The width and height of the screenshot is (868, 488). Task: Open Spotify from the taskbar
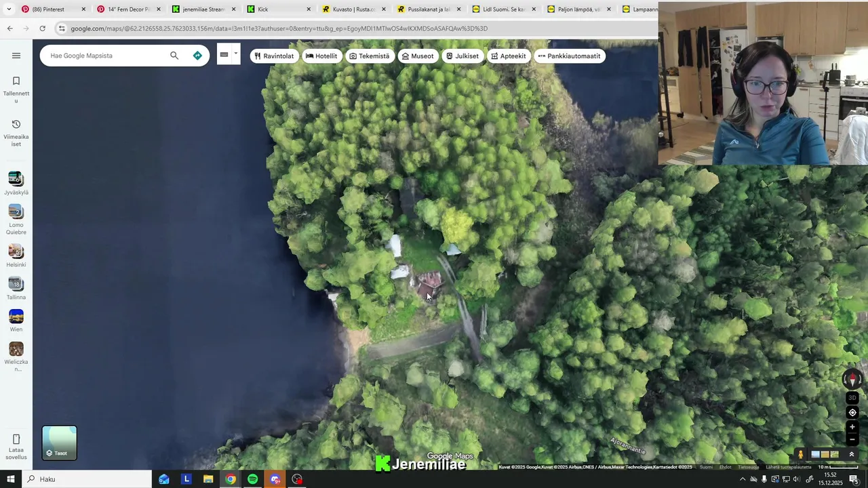point(252,479)
